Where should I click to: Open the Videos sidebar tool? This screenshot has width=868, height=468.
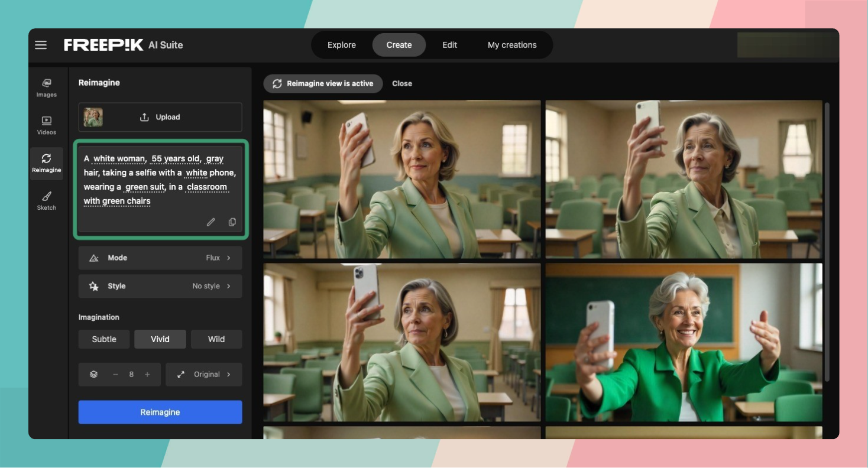click(47, 125)
